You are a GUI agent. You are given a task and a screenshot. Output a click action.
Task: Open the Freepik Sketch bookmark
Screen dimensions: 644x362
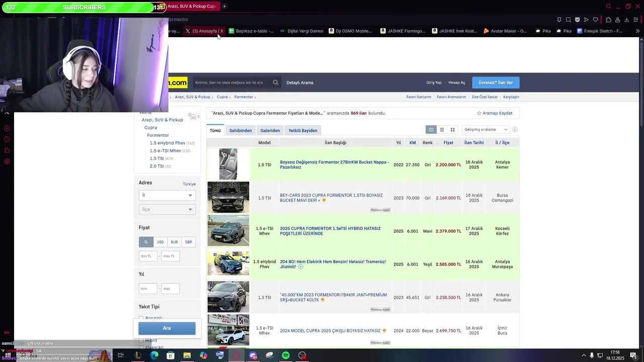(x=600, y=31)
